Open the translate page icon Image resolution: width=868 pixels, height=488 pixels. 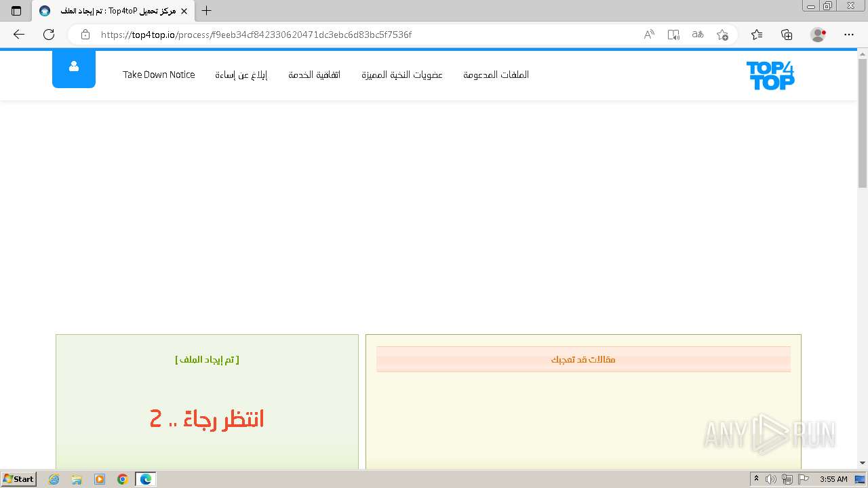point(698,35)
